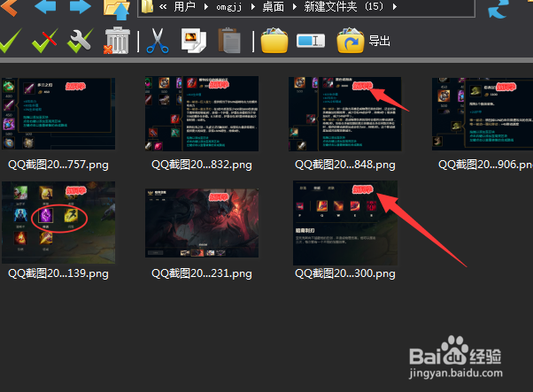Expand the arrow after 用户
Image resolution: width=533 pixels, height=392 pixels.
tap(205, 6)
